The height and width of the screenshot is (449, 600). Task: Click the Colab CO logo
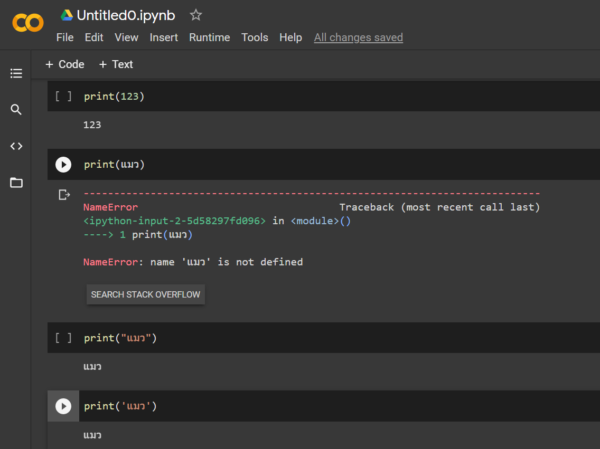pos(28,23)
